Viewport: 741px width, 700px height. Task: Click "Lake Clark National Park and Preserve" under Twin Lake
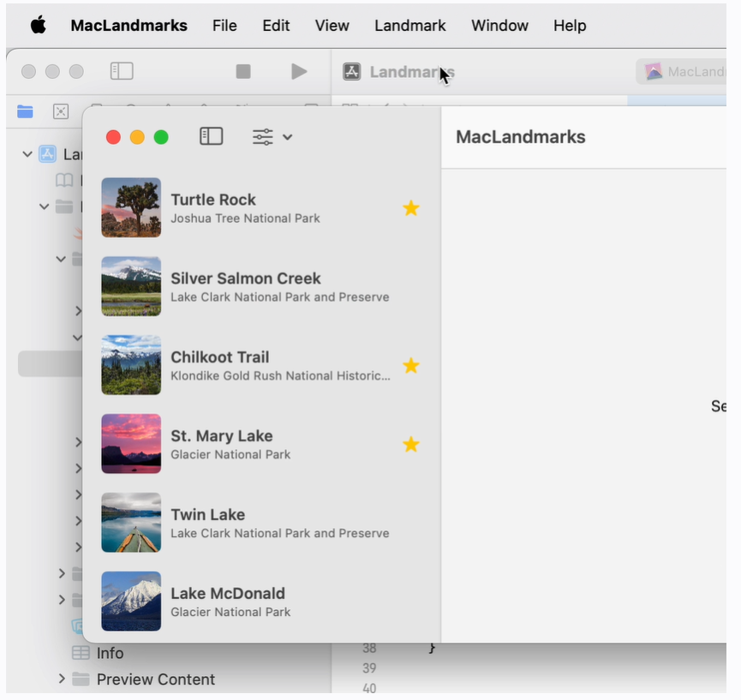[280, 533]
